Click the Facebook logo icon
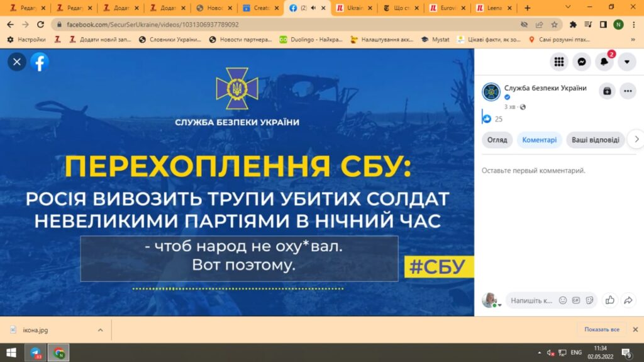644x362 pixels. tap(39, 62)
